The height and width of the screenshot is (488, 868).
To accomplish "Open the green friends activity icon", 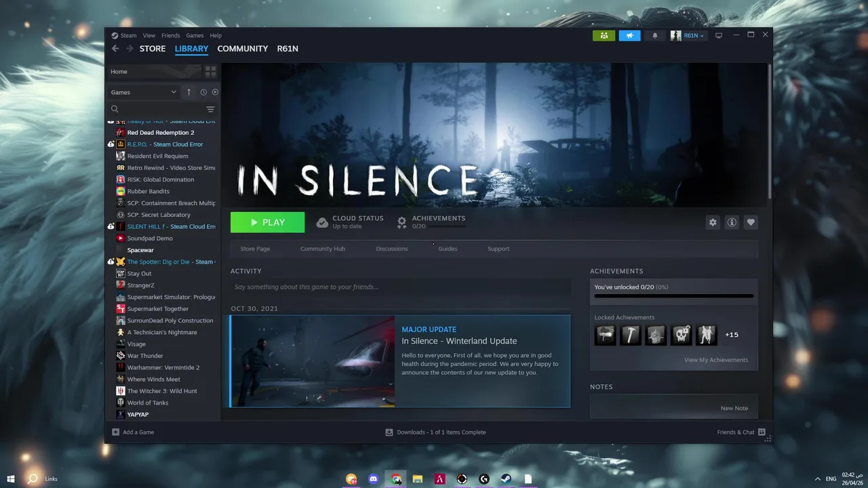I will click(604, 35).
